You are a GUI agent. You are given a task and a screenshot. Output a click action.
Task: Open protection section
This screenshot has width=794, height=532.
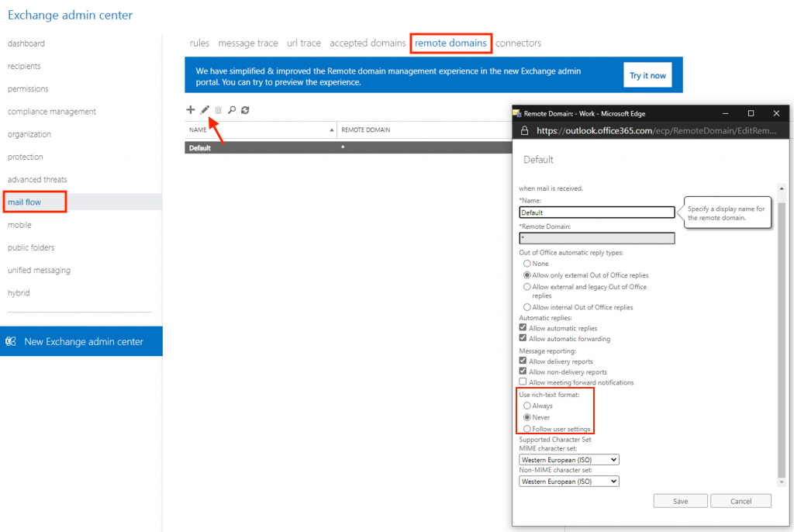pyautogui.click(x=26, y=157)
